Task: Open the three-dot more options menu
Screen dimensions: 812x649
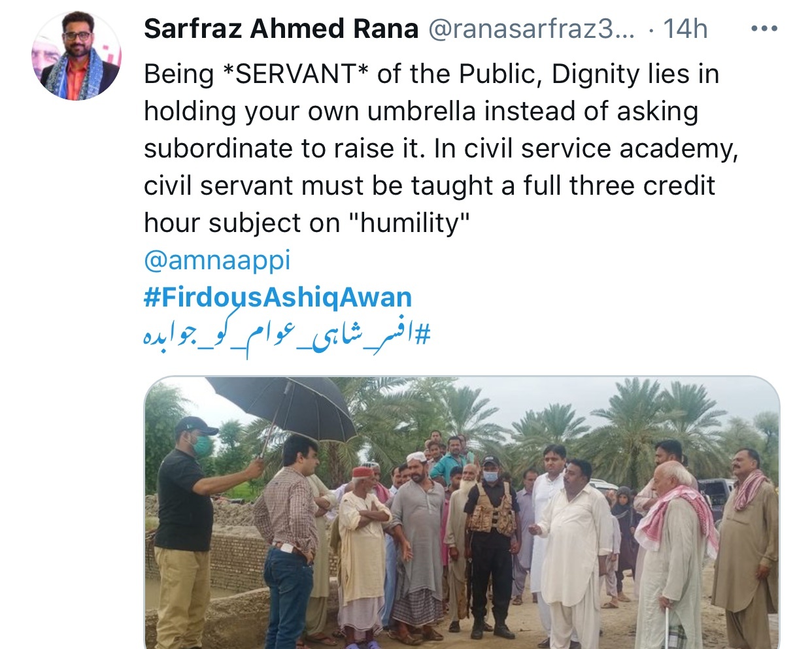Action: click(764, 29)
